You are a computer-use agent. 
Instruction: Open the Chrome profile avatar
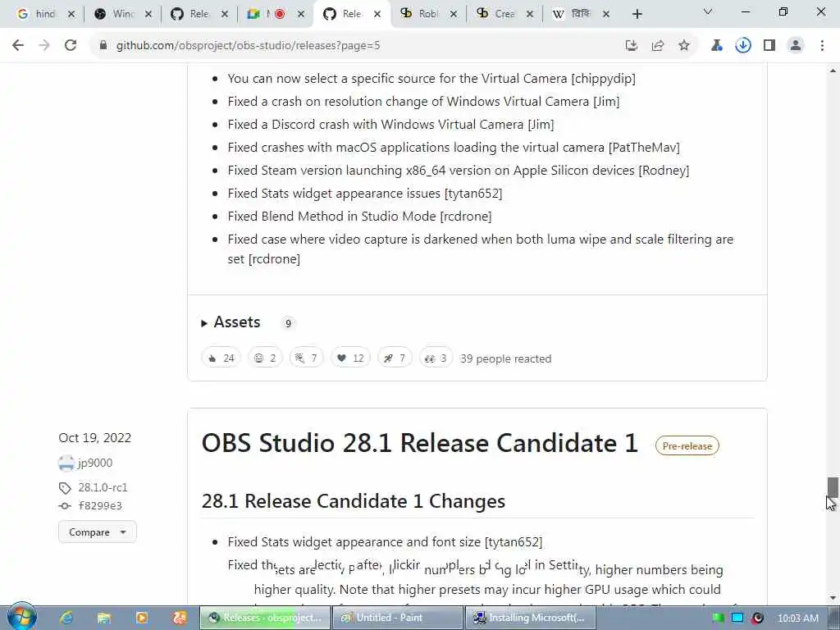tap(796, 46)
